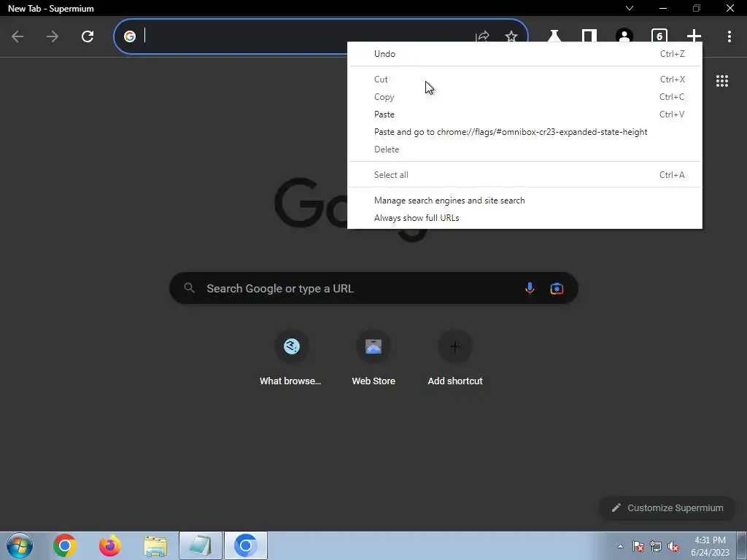Select Manage search engines and site search

pyautogui.click(x=525, y=201)
